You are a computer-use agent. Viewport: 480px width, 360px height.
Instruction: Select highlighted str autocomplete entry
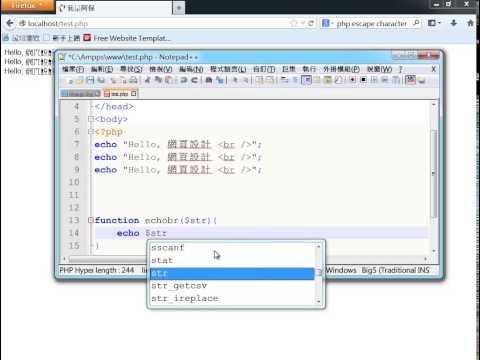pyautogui.click(x=232, y=273)
